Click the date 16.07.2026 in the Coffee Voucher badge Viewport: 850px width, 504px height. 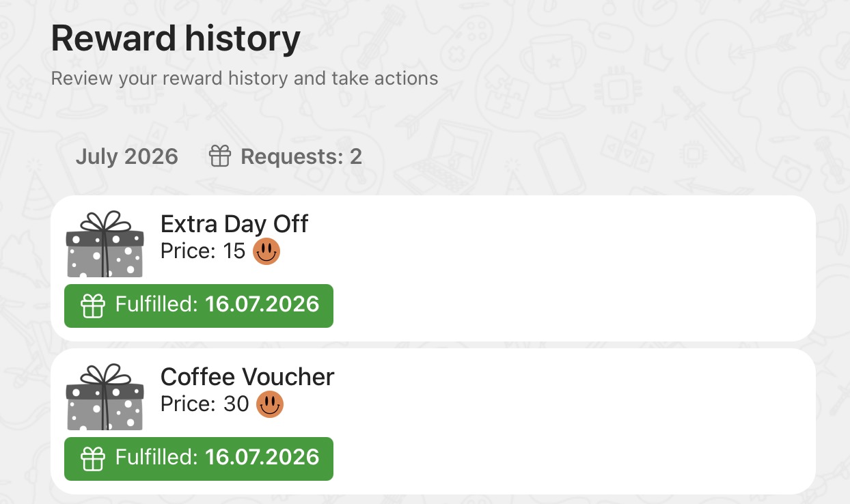(x=262, y=457)
